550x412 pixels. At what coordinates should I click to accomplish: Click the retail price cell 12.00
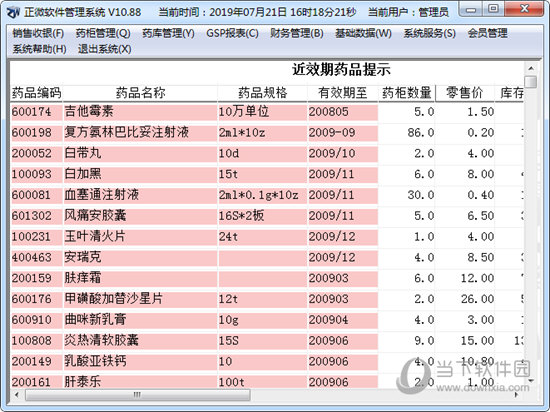coord(465,278)
